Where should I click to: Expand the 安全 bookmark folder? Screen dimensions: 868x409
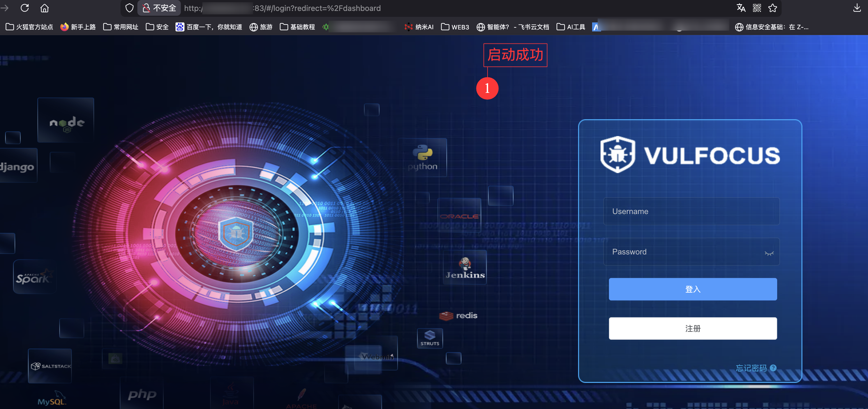(x=157, y=27)
